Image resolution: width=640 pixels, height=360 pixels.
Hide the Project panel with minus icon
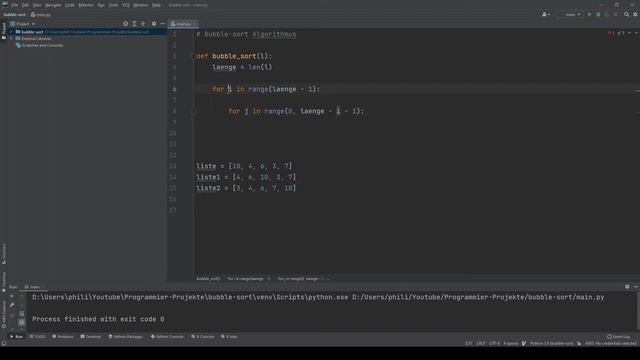pos(162,24)
